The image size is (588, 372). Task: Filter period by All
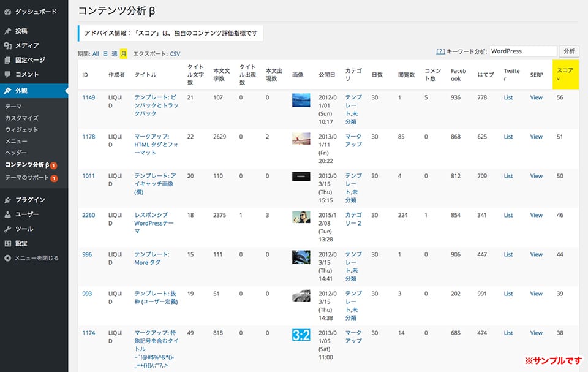[x=96, y=54]
